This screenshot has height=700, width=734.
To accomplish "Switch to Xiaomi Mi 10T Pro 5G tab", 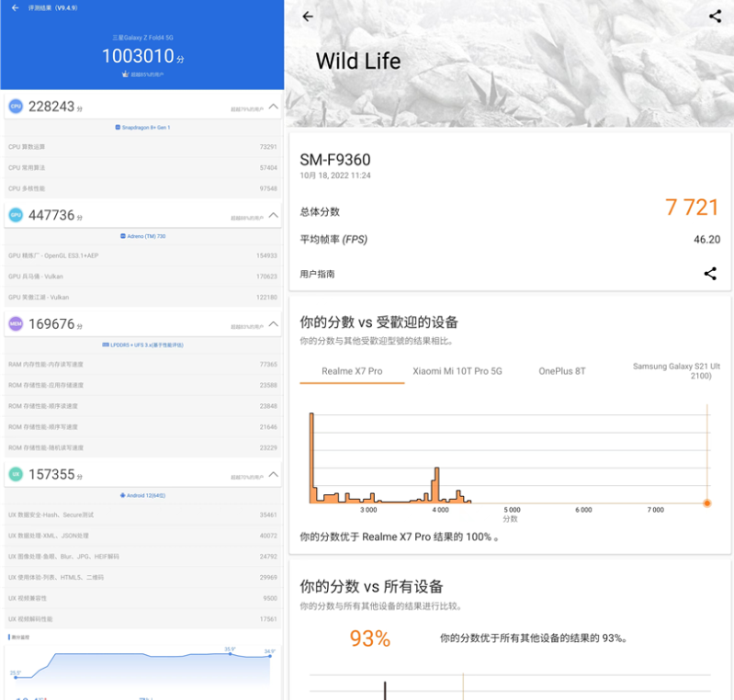I will click(x=457, y=371).
